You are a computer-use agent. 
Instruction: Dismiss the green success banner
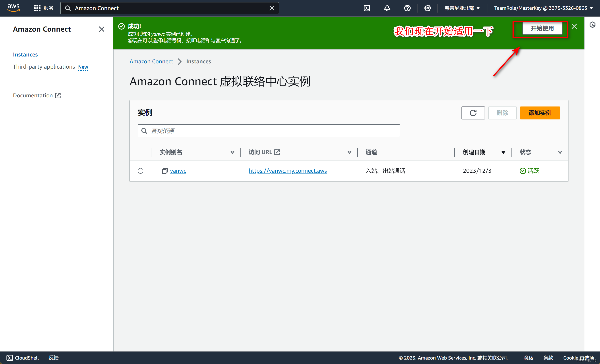574,26
